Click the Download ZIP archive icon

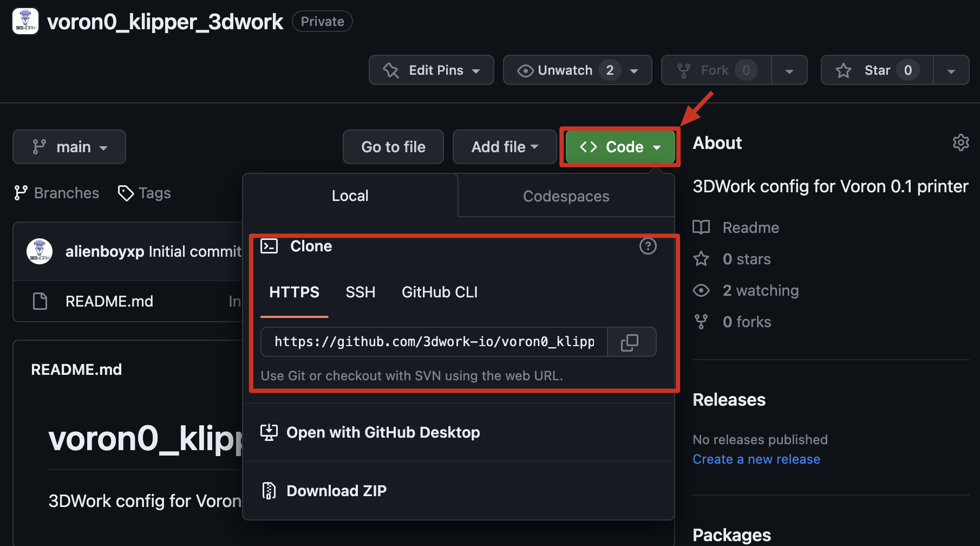click(269, 491)
